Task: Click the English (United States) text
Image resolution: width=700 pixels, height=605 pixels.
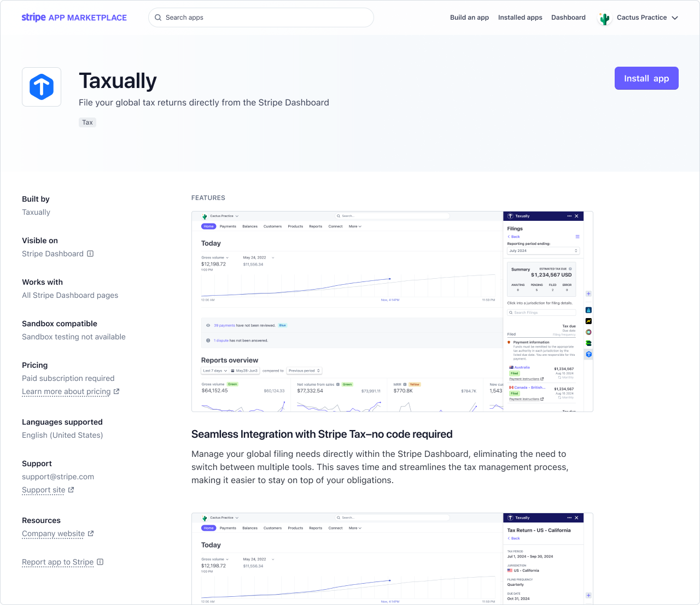Action: pyautogui.click(x=62, y=435)
